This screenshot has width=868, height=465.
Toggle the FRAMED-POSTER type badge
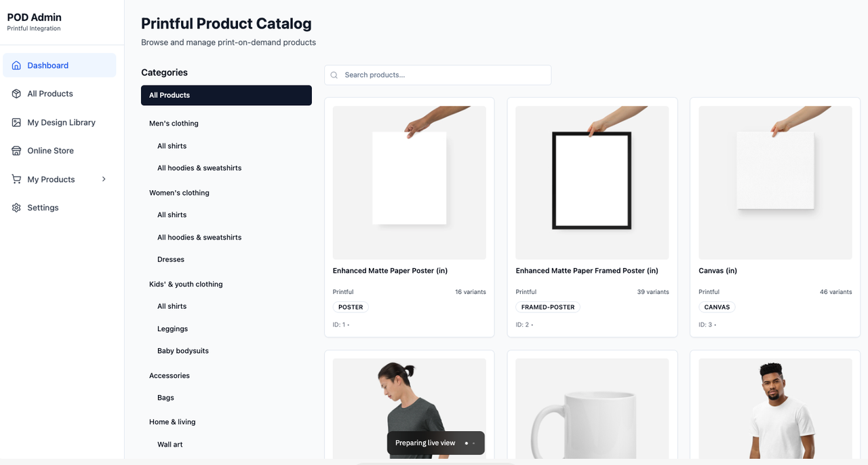coord(547,307)
